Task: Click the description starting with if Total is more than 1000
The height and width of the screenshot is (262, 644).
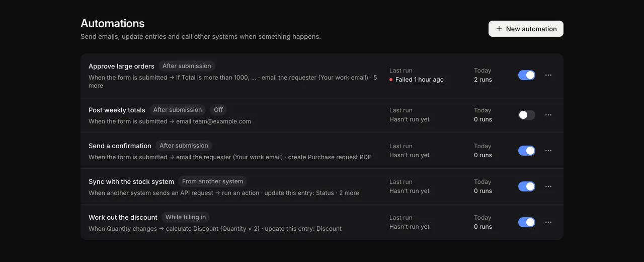Action: (x=233, y=82)
